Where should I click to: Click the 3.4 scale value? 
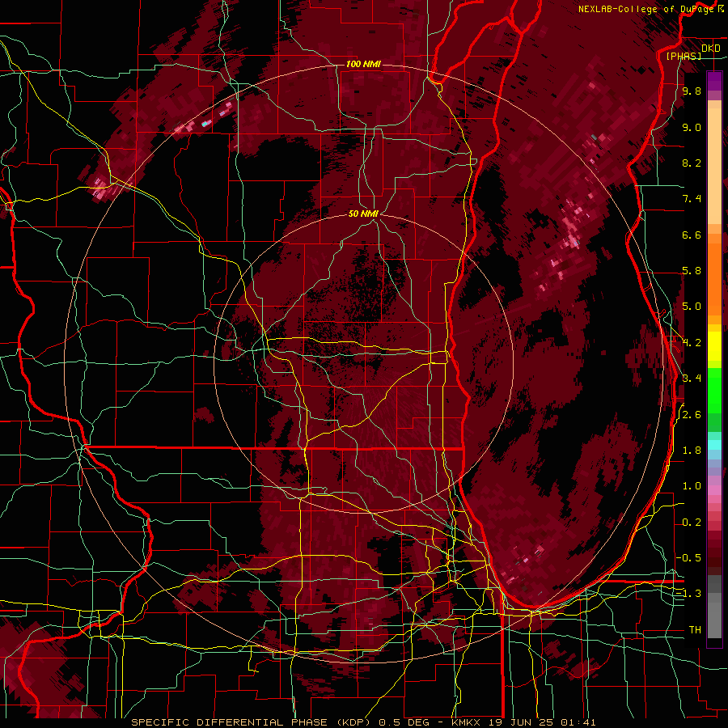point(692,379)
